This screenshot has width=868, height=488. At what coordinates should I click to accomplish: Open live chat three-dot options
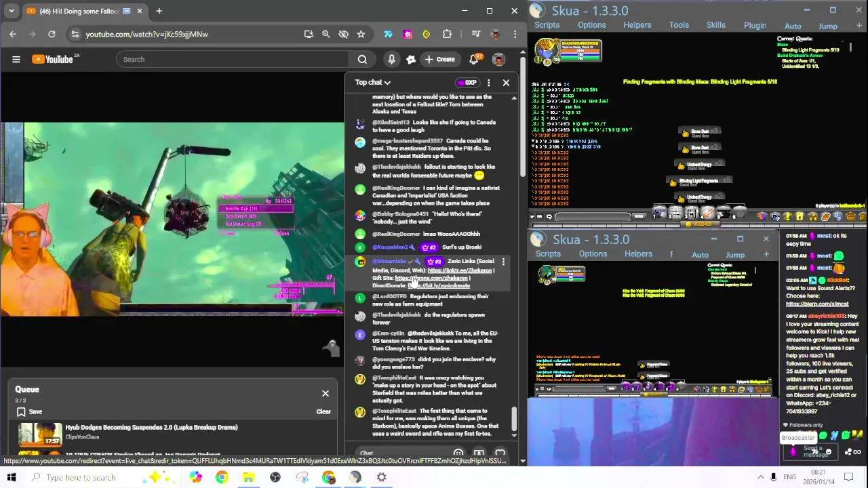pyautogui.click(x=488, y=83)
